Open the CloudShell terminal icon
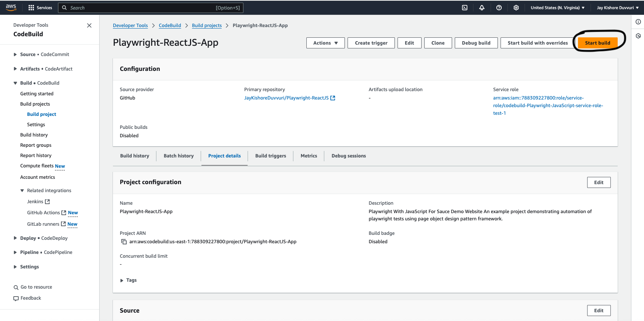This screenshot has height=321, width=644. click(x=465, y=8)
